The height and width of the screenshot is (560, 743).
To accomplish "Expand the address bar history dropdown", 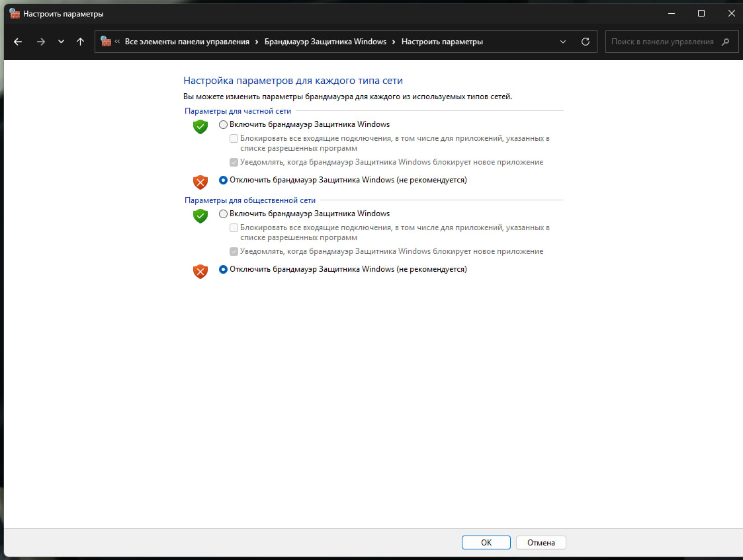I will coord(563,42).
